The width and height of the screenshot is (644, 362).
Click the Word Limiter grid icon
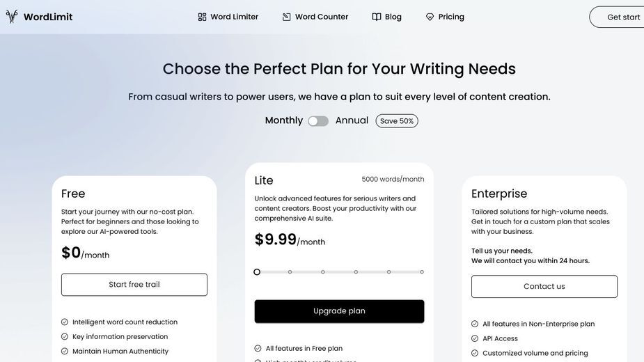pos(202,17)
